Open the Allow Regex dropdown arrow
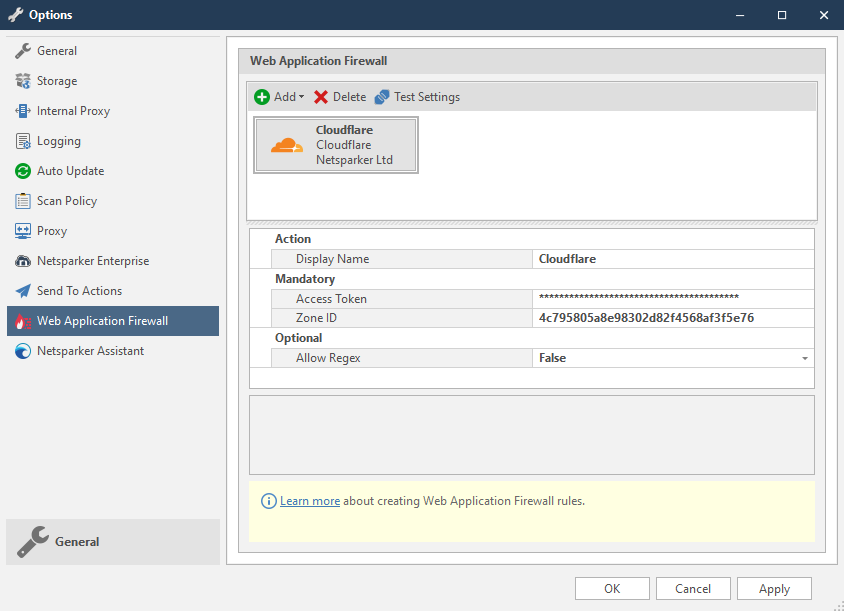Image resolution: width=844 pixels, height=611 pixels. coord(804,358)
